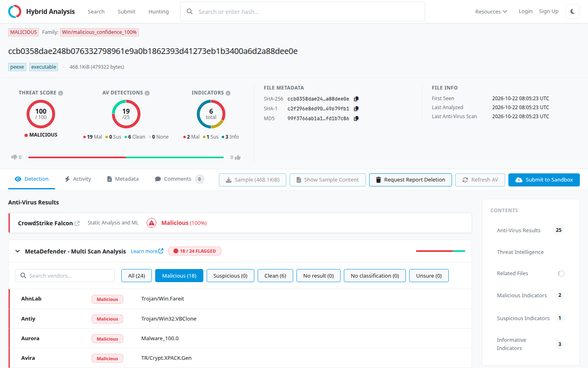Screen dimensions: 588x368
Task: Filter vendors by No result (0)
Action: (x=318, y=276)
